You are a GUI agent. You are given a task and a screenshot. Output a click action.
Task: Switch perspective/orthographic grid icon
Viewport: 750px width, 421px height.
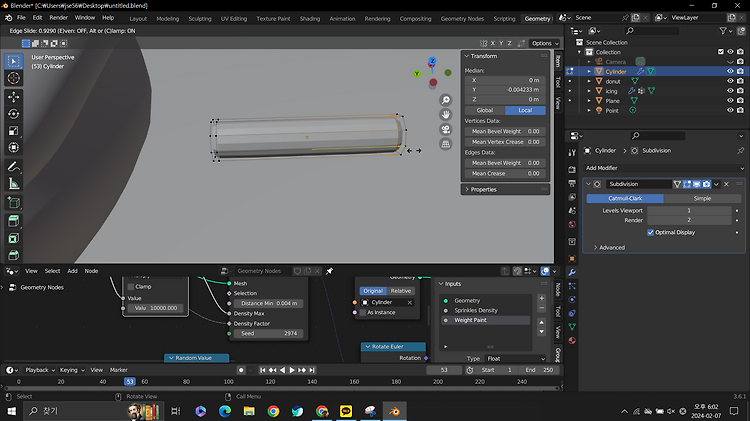coord(446,144)
